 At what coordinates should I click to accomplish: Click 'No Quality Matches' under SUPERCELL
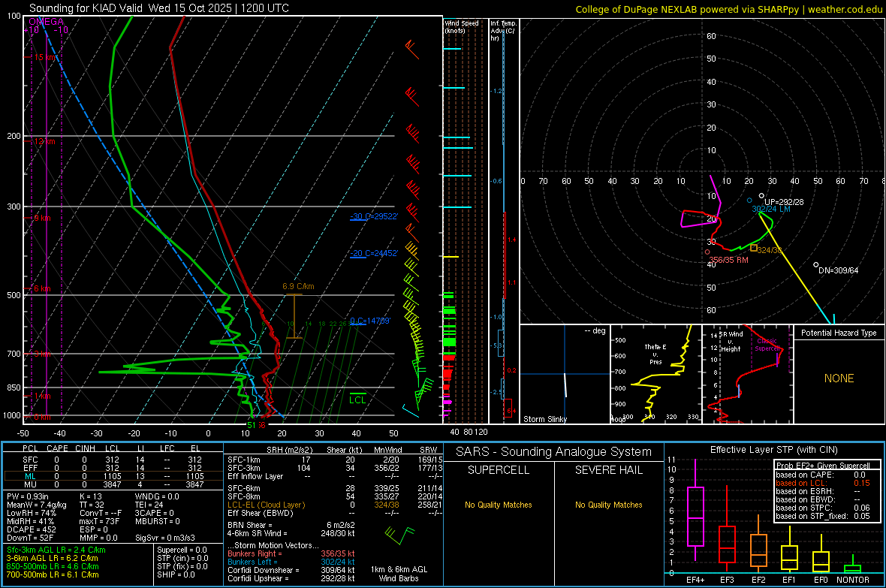[x=499, y=505]
